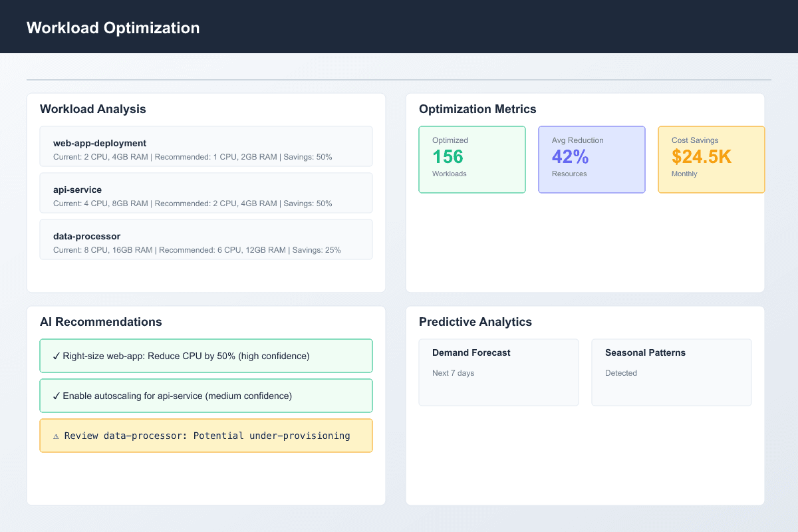Open the AI Recommendations panel heading
The height and width of the screenshot is (532, 798).
tap(101, 322)
